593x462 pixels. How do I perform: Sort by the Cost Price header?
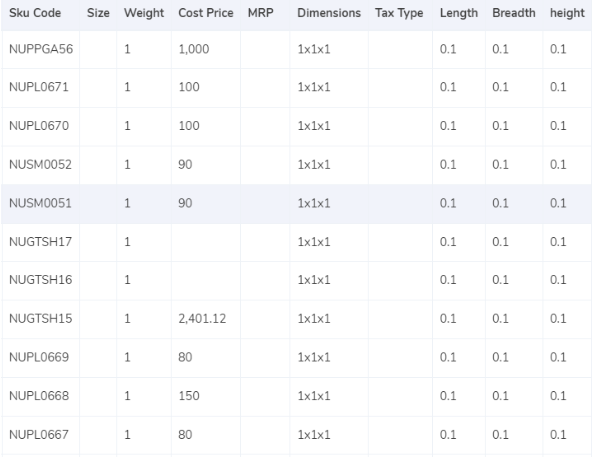(x=206, y=13)
